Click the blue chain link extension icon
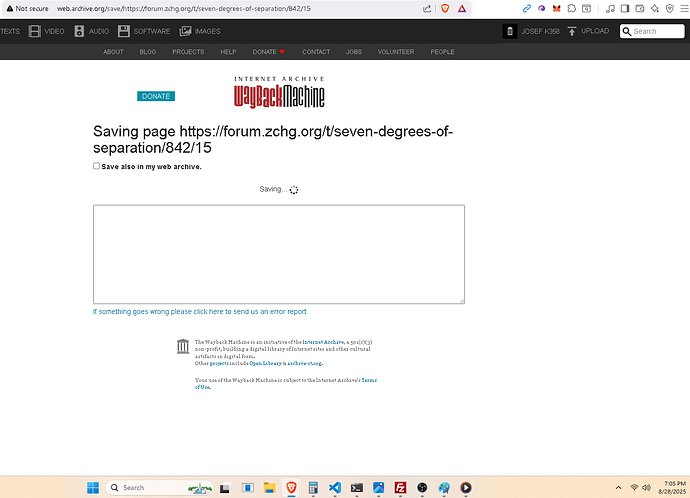Screen dimensions: 690x498 [527, 8]
